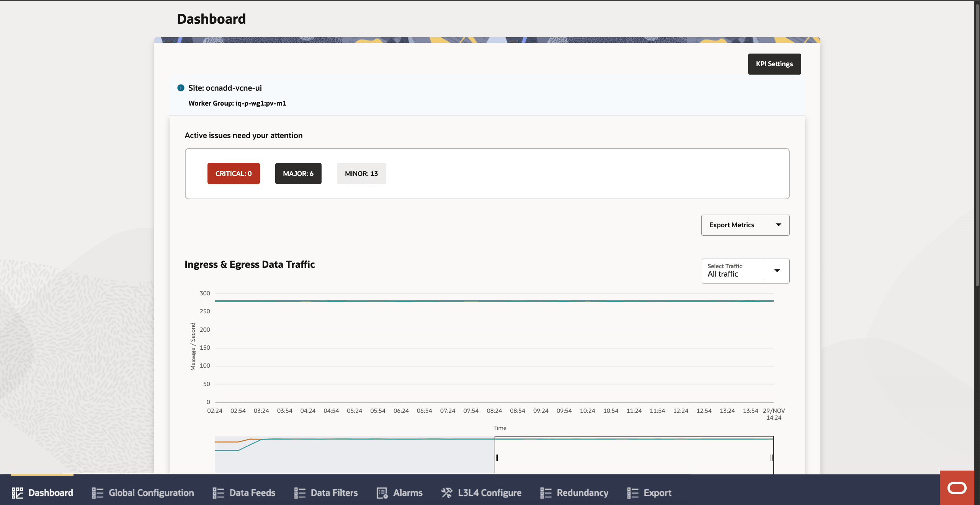Expand the Select Traffic dropdown arrow
This screenshot has height=505, width=980.
tap(777, 271)
